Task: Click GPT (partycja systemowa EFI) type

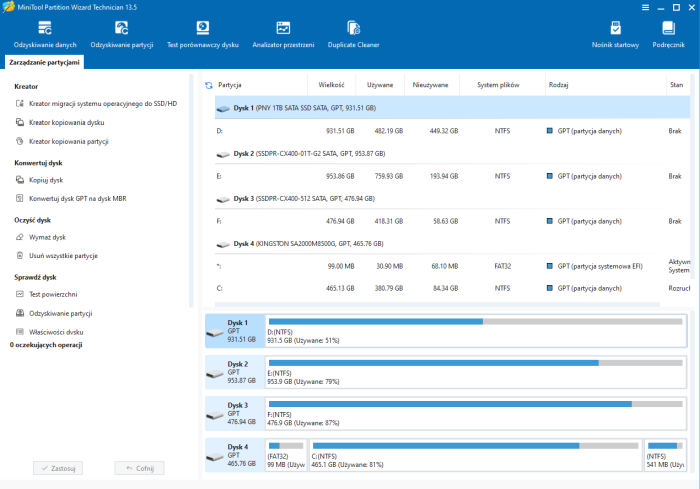Action: click(600, 266)
